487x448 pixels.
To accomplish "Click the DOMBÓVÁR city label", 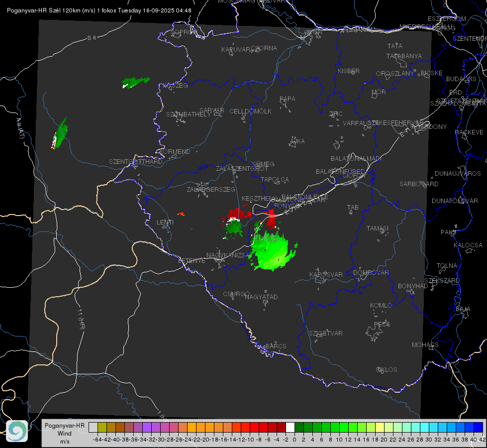I will click(371, 273).
